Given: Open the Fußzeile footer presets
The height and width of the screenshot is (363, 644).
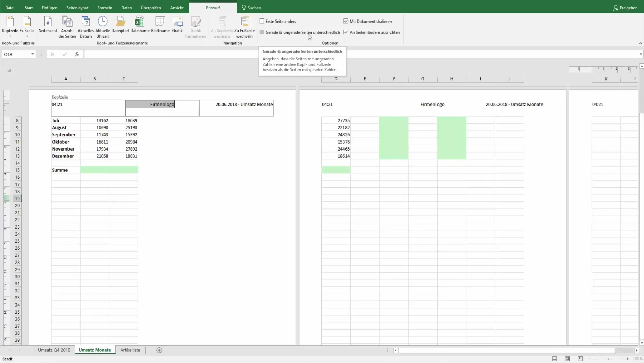Looking at the screenshot, I should (27, 27).
